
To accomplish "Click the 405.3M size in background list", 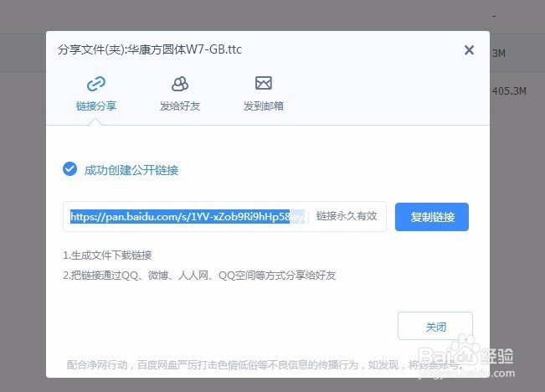I will pos(509,91).
